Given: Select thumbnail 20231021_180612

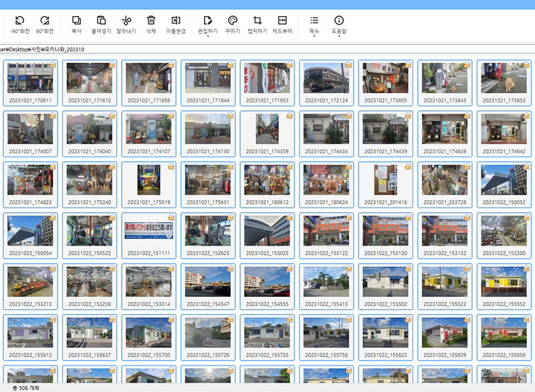Looking at the screenshot, I should click(x=267, y=185).
